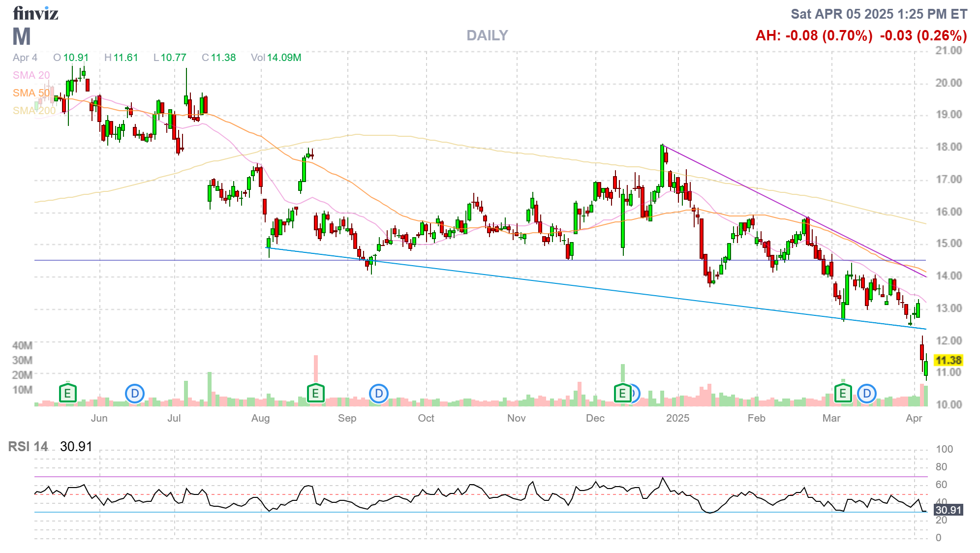This screenshot has width=980, height=553.
Task: Click the after-hours AH change text
Action: 814,35
